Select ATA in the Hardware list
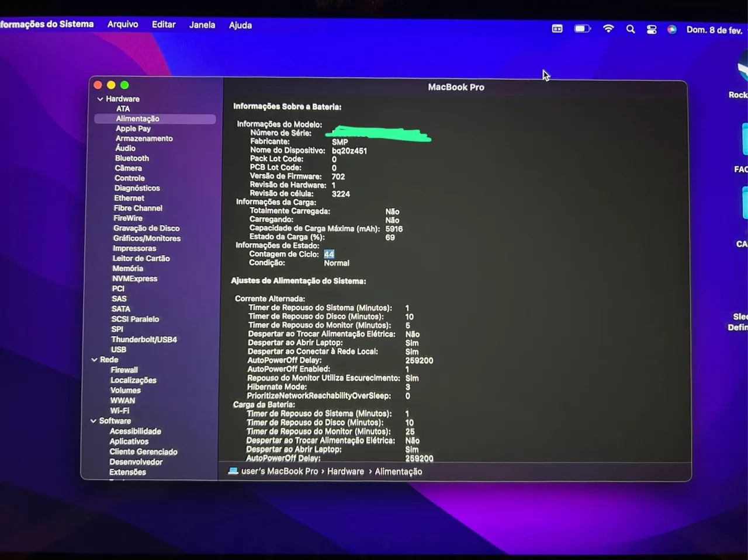The height and width of the screenshot is (560, 748). [x=123, y=109]
